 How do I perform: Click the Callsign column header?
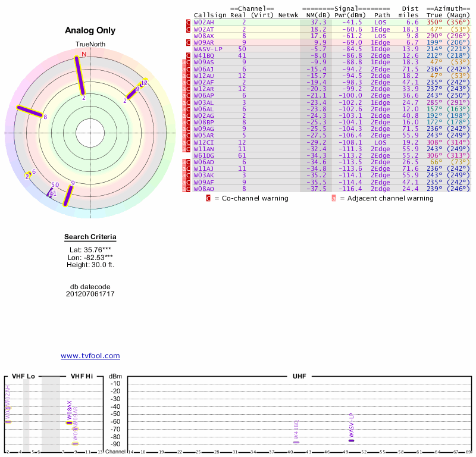(x=211, y=15)
